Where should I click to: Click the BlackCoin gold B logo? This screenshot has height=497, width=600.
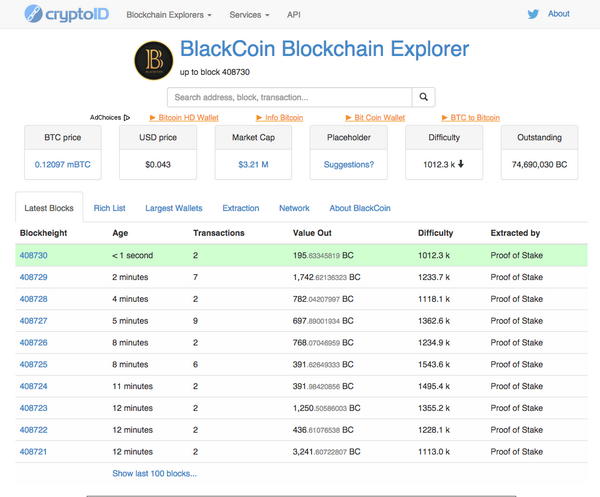coord(154,60)
